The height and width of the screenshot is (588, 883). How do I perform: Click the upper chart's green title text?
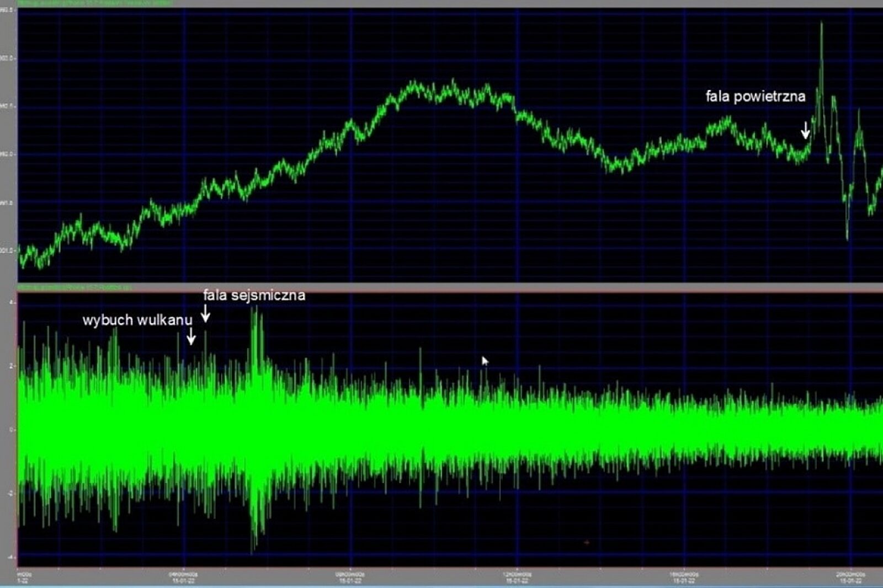point(94,3)
